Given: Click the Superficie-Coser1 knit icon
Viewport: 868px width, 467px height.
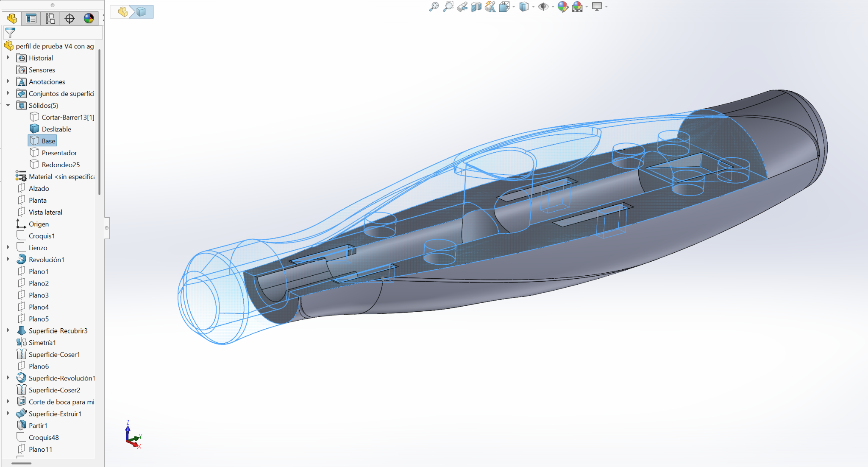Looking at the screenshot, I should coord(21,354).
